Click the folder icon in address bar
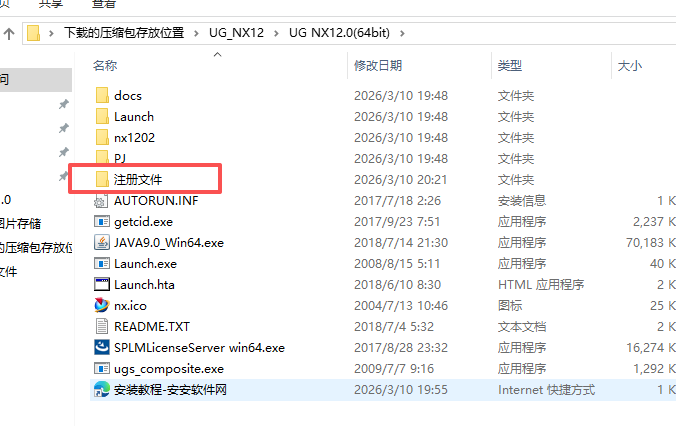The image size is (676, 426). 34,33
